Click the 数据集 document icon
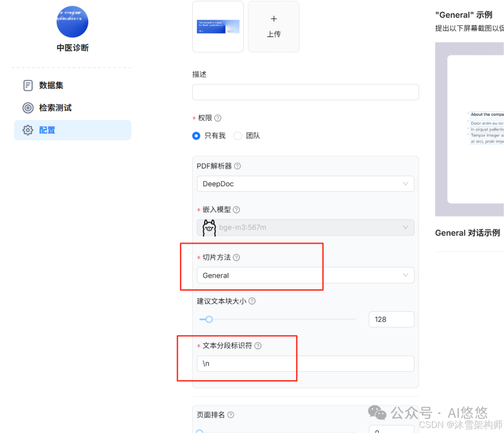Image resolution: width=504 pixels, height=433 pixels. (28, 85)
